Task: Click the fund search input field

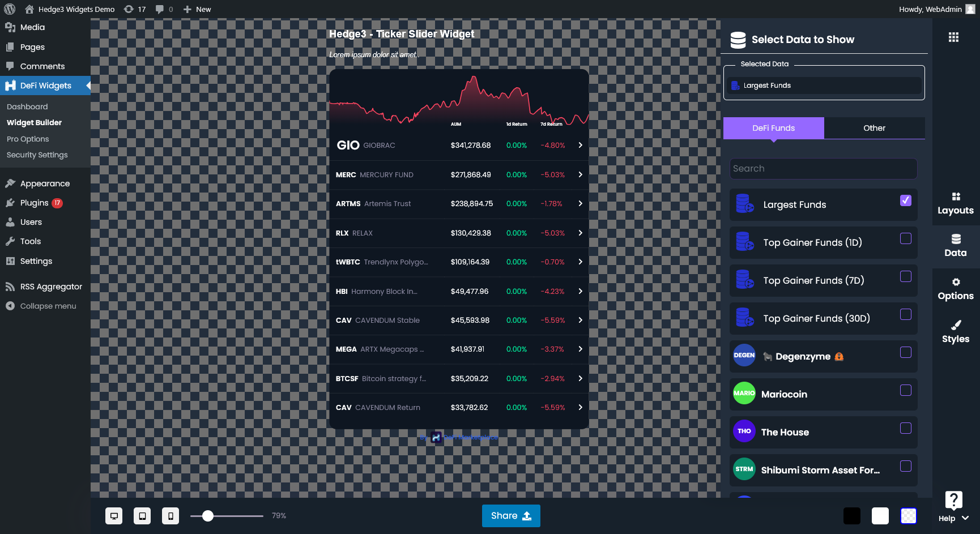Action: tap(823, 168)
